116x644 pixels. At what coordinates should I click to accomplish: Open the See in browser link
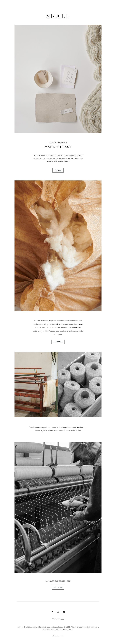58,636
